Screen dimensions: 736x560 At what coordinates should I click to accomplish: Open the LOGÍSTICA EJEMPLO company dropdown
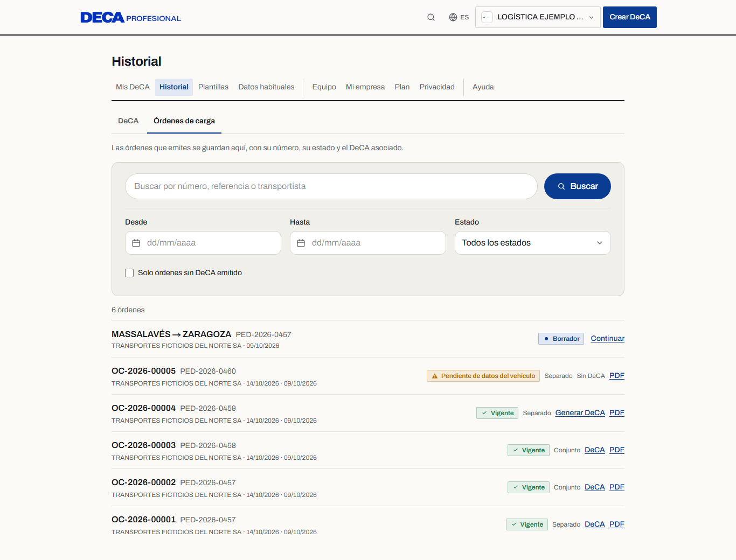pyautogui.click(x=538, y=17)
